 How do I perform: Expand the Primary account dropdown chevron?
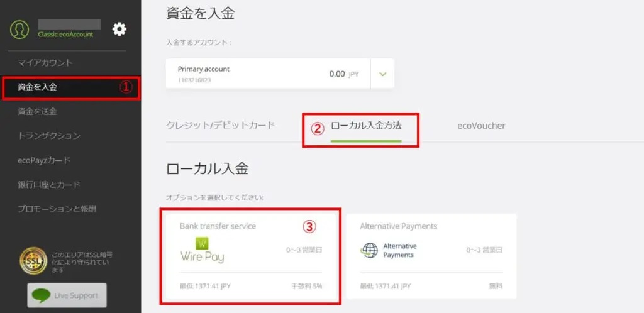pos(383,74)
